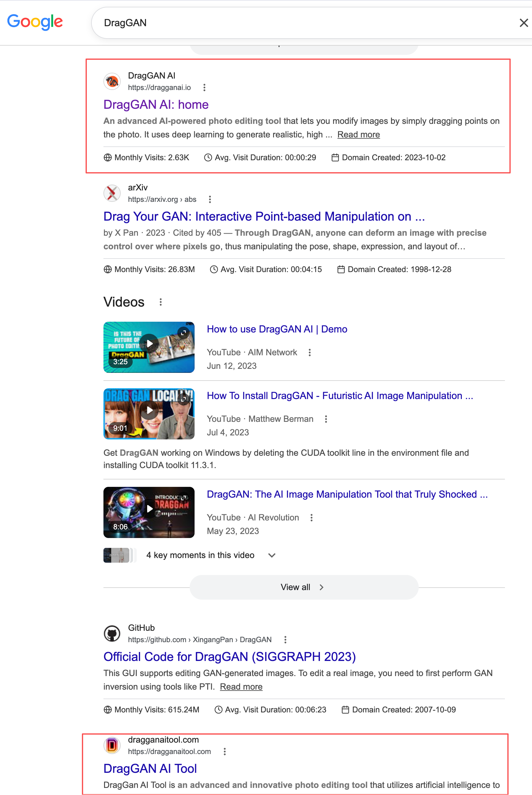The width and height of the screenshot is (532, 795).
Task: Open options menu next to dragganai.io URL
Action: click(x=204, y=88)
